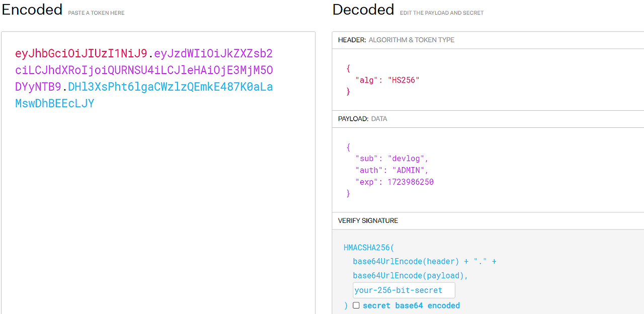
Task: Click the Encoded heading
Action: [32, 9]
